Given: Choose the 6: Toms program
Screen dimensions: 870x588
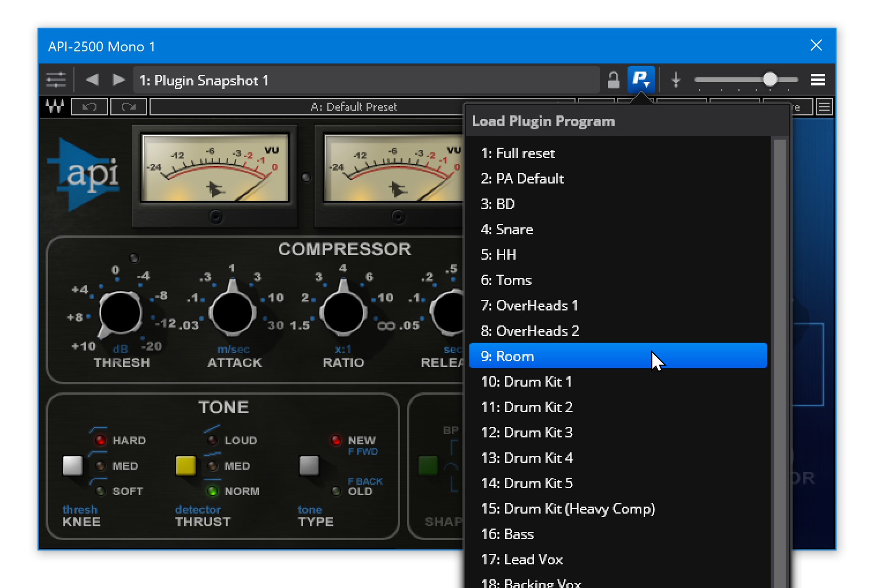Looking at the screenshot, I should pyautogui.click(x=618, y=280).
